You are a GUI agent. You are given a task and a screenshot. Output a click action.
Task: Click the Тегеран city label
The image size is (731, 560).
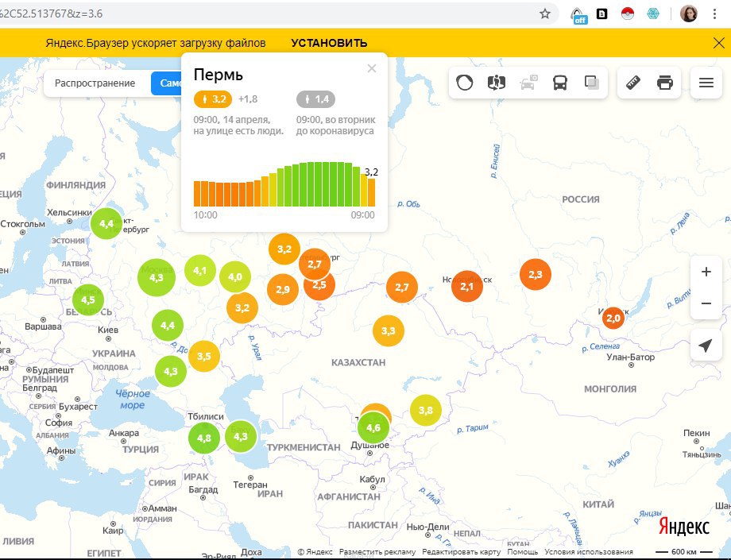coord(250,485)
